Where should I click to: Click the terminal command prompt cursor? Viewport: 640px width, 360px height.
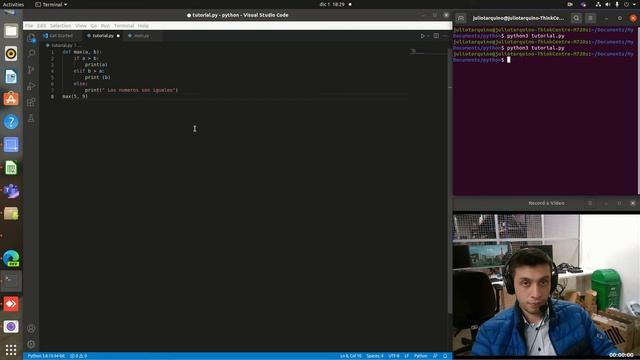(509, 60)
